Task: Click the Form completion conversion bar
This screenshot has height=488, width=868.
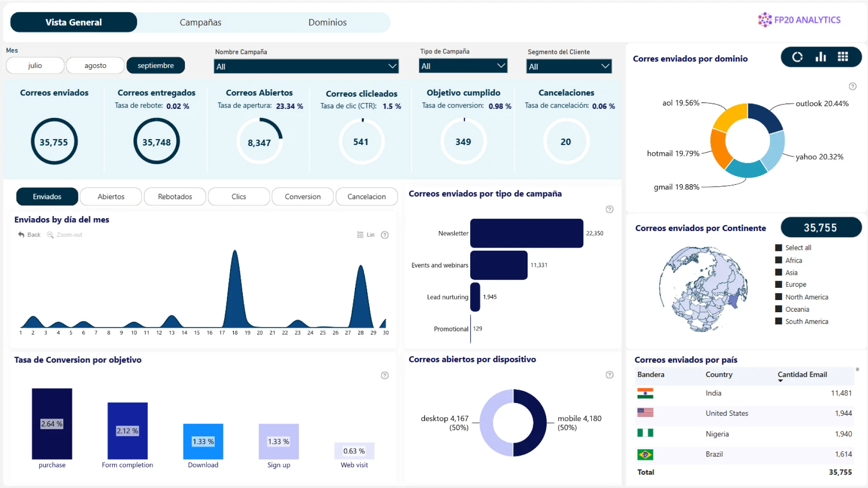Action: coord(127,431)
